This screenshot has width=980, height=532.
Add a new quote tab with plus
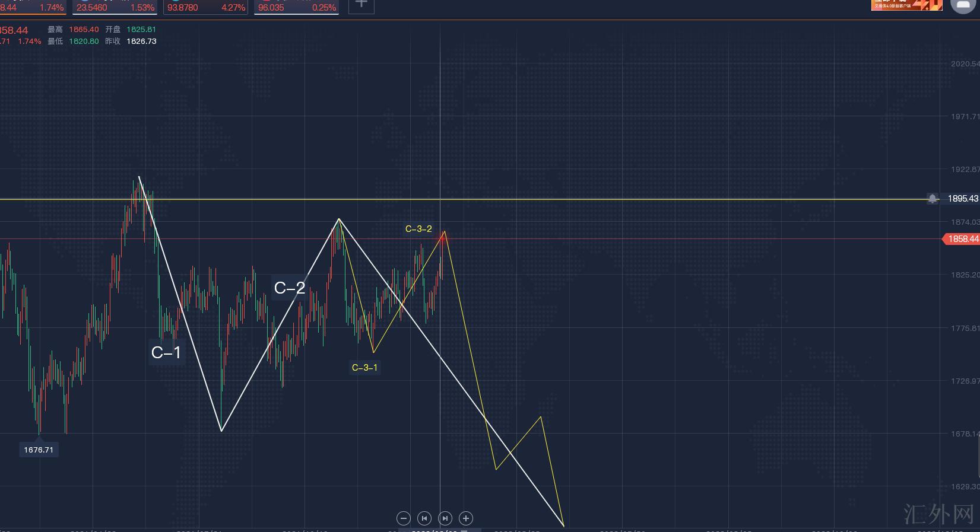point(361,5)
